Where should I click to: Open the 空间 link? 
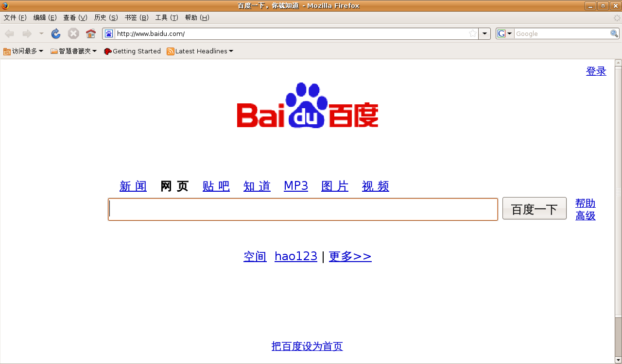point(255,256)
